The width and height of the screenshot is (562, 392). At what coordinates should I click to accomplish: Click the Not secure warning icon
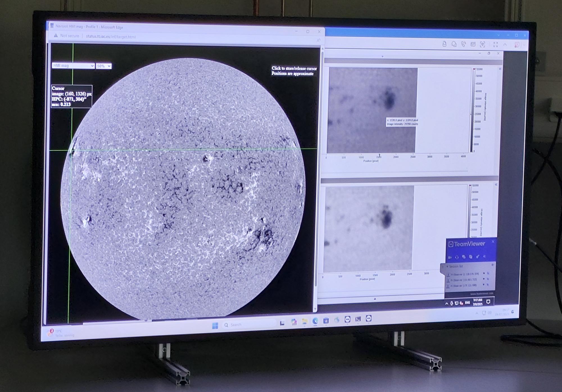click(56, 36)
